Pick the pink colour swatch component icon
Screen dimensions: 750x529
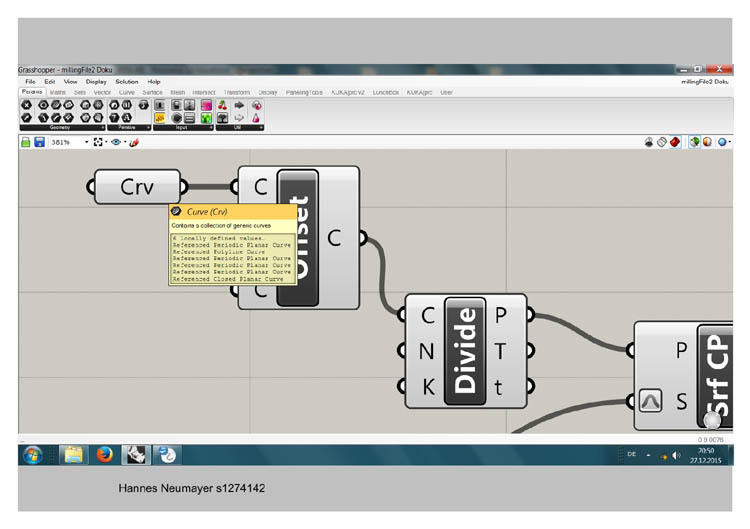pos(207,105)
